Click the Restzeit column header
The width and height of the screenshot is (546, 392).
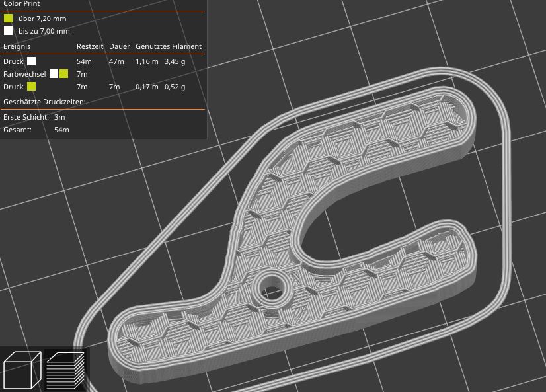tap(90, 46)
